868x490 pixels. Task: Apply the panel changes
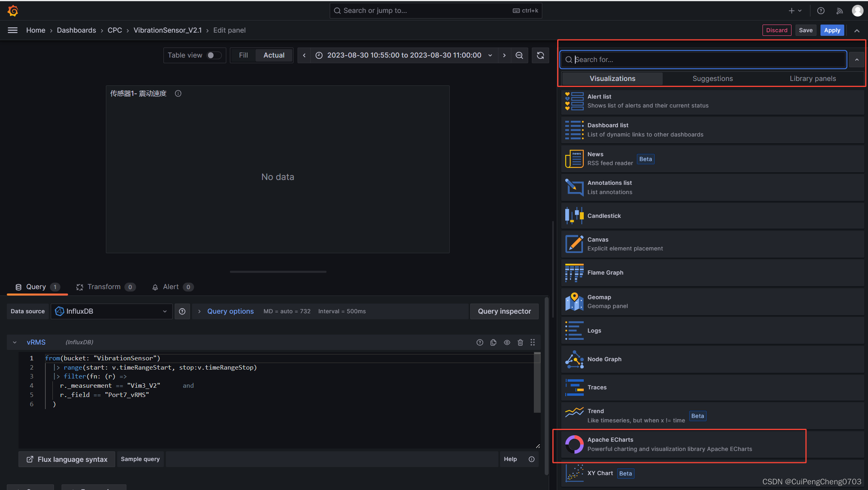pyautogui.click(x=832, y=30)
